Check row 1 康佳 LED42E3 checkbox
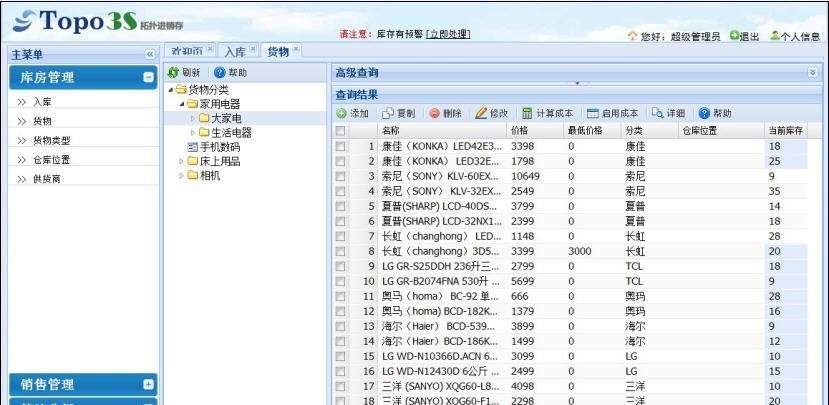The width and height of the screenshot is (829, 405). [x=340, y=146]
